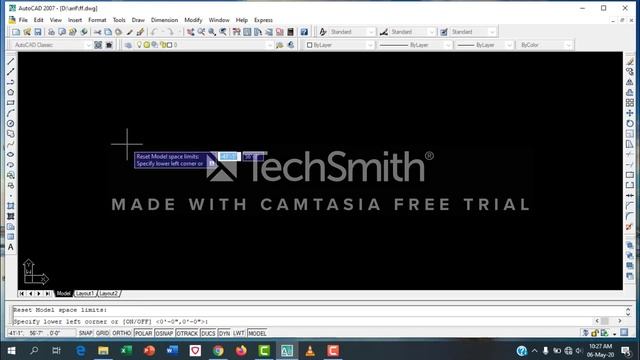Select the Polygon tool
The image size is (640, 360).
pos(11,92)
